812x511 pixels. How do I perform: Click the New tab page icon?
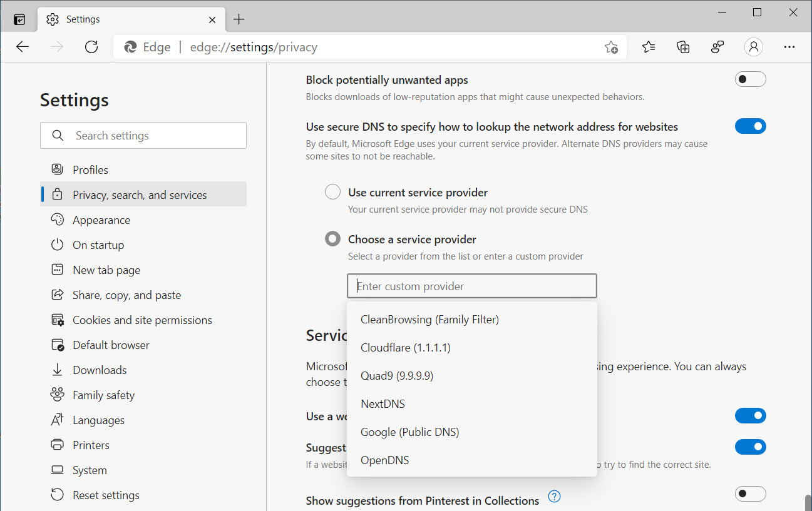pyautogui.click(x=57, y=270)
